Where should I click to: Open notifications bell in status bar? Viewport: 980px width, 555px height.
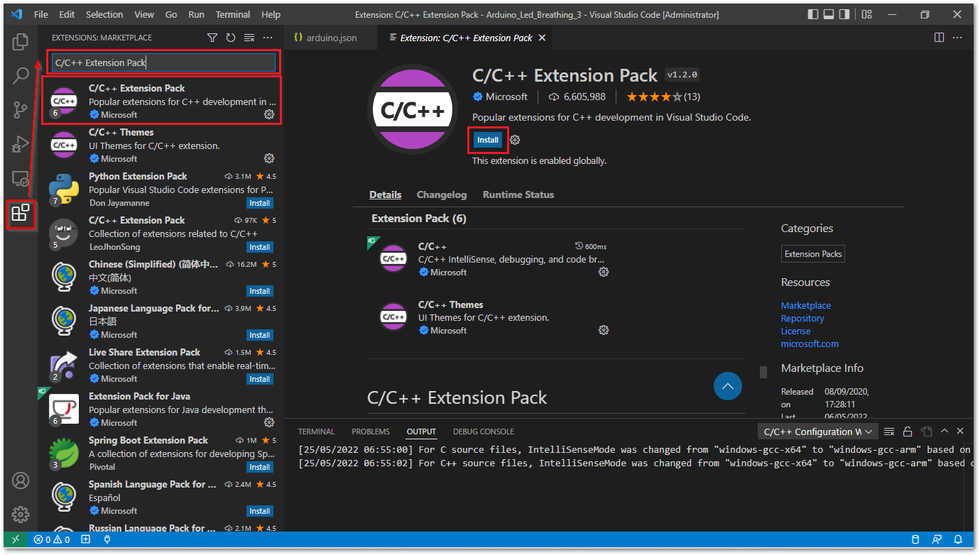(958, 539)
